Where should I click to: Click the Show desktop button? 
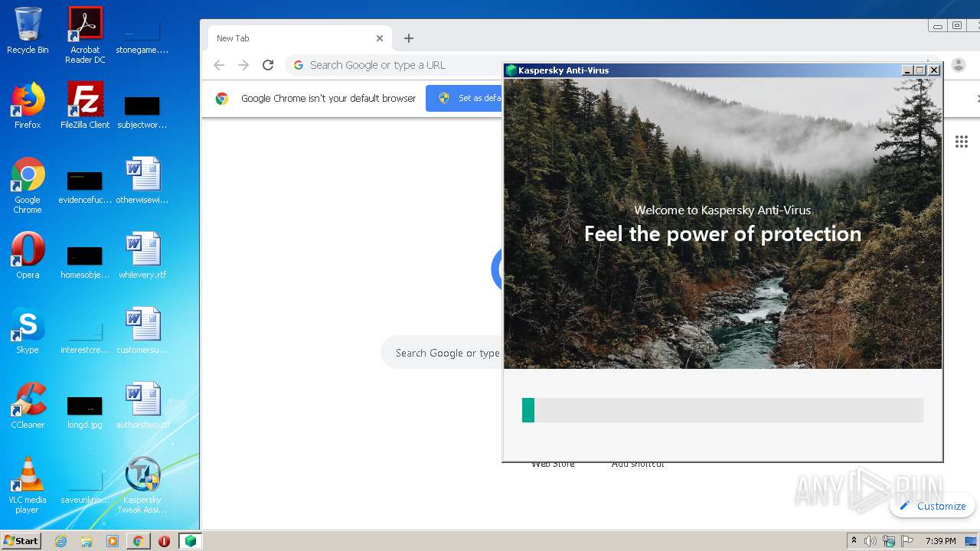[972, 541]
